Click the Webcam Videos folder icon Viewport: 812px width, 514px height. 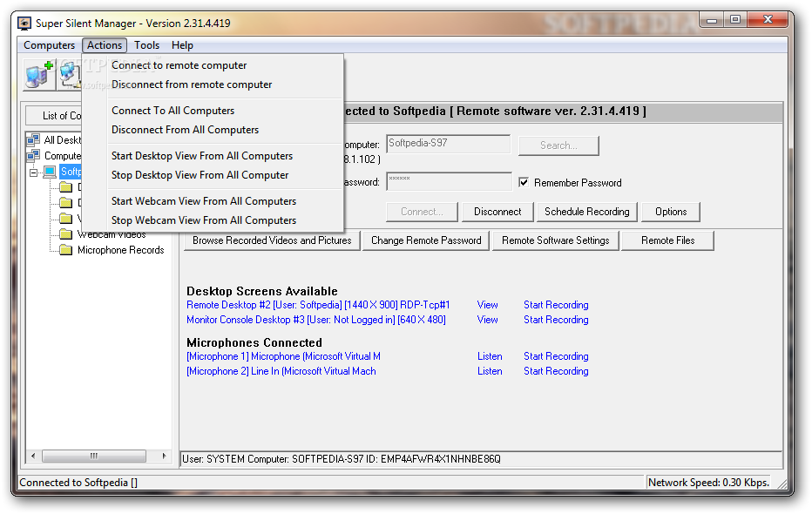coord(65,234)
